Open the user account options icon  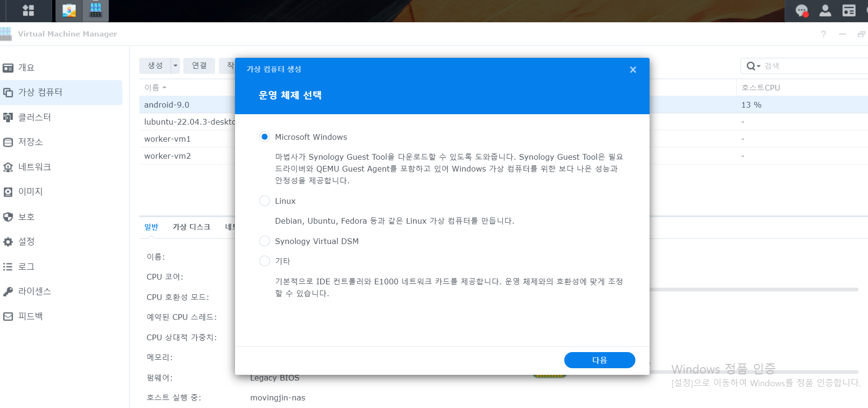(x=825, y=10)
